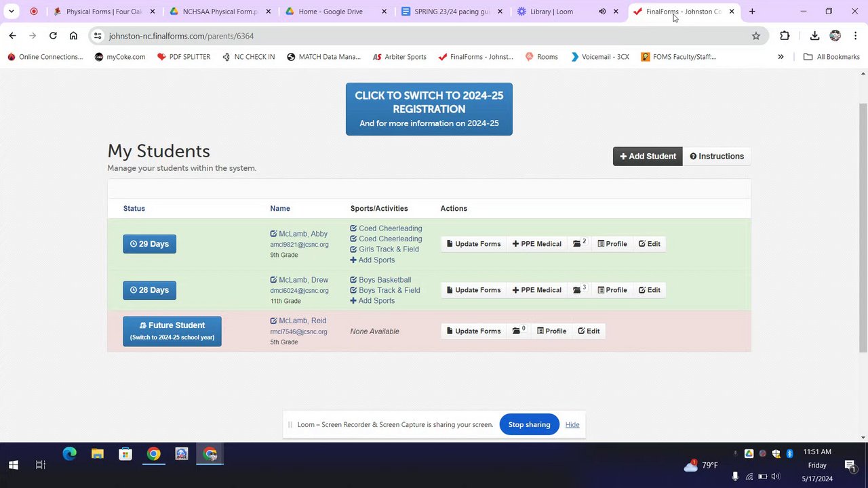Bookmark this page with star icon
The width and height of the screenshot is (868, 488).
756,36
